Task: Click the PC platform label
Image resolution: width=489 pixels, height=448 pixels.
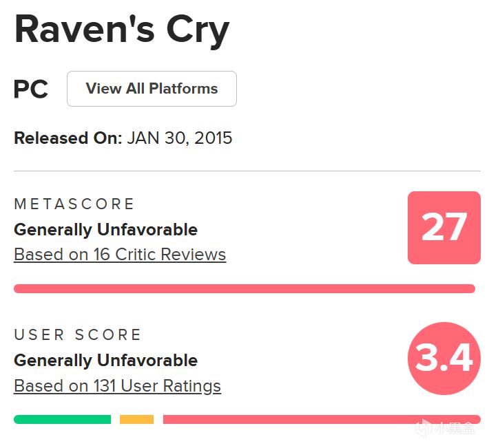Action: pyautogui.click(x=31, y=89)
